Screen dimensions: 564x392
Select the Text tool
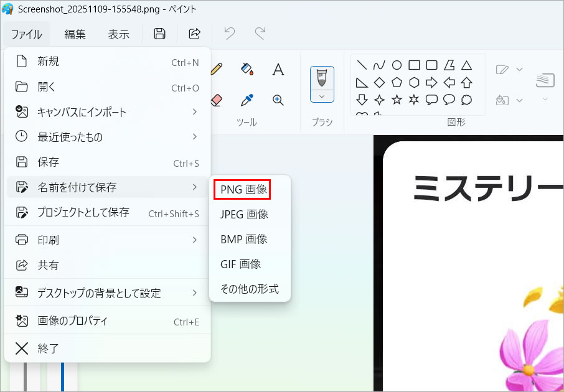point(278,69)
